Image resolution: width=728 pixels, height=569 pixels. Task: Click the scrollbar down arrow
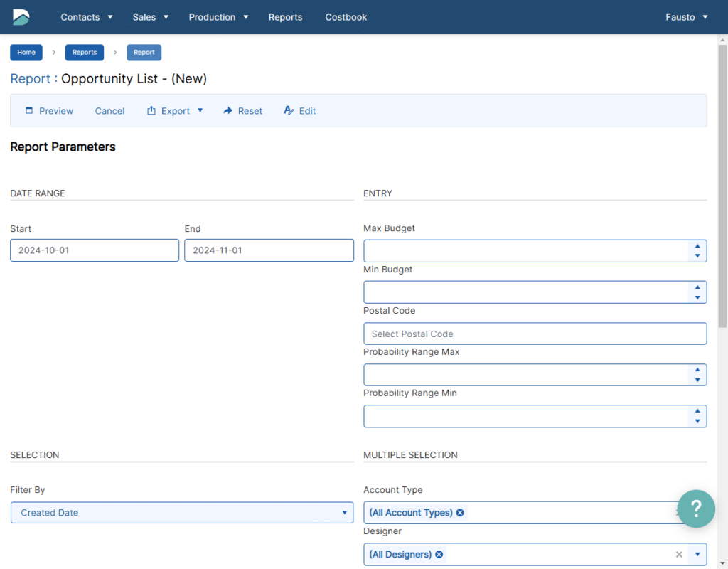point(722,564)
